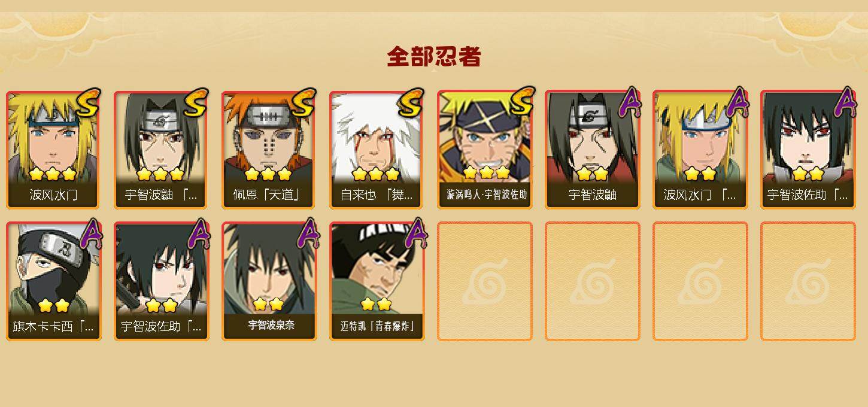Pick the A-rank 波风水门 card
The height and width of the screenshot is (407, 868).
tap(700, 150)
